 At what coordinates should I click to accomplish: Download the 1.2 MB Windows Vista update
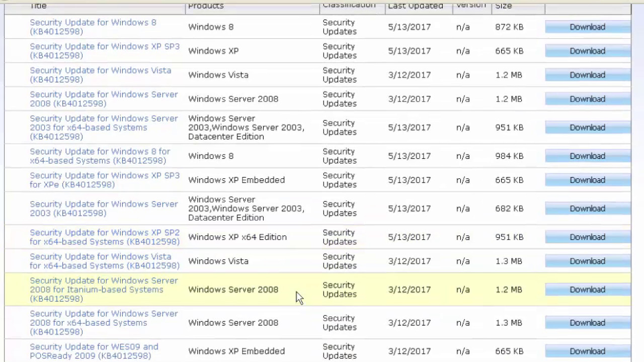588,75
